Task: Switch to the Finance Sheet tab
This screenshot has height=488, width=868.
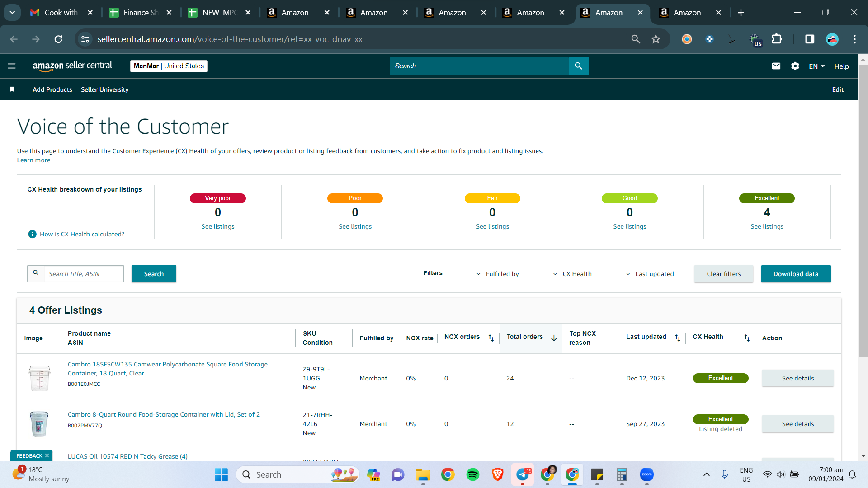Action: tap(141, 13)
